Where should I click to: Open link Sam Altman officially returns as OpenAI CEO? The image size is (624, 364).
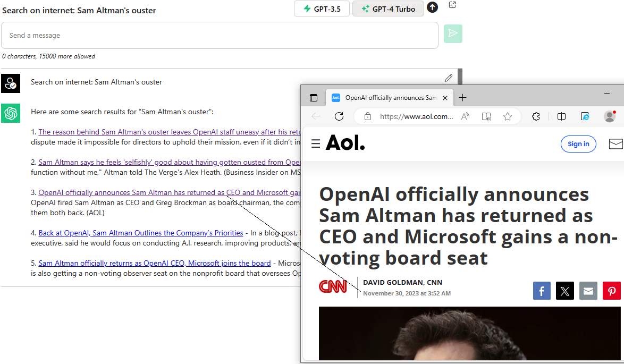click(155, 263)
